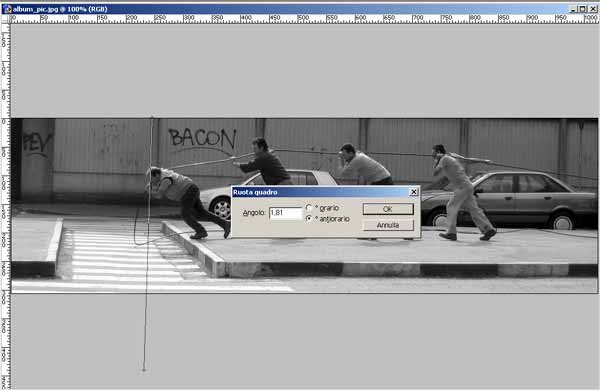This screenshot has width=600, height=390.
Task: Click the Angolo label in dialog
Action: click(x=254, y=213)
